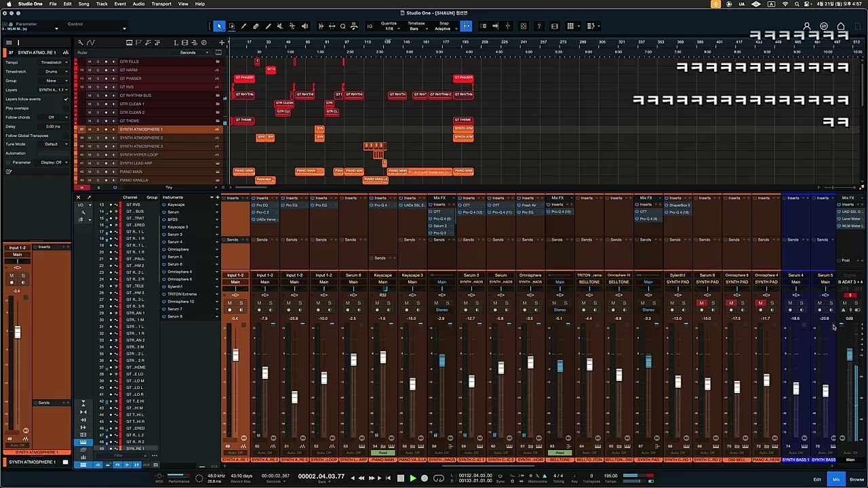The width and height of the screenshot is (868, 488).
Task: Click the edit notes icon in the inspector
Action: point(8,171)
